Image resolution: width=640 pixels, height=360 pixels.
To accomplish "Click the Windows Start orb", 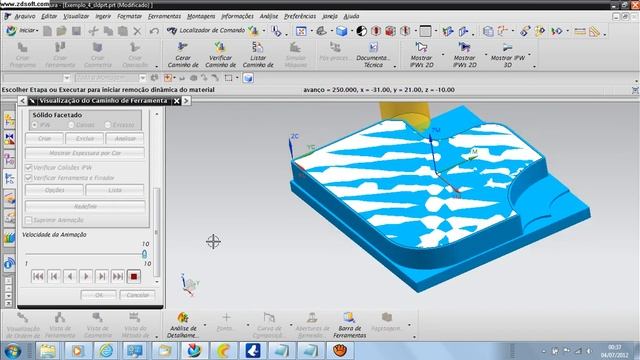I will [x=13, y=351].
